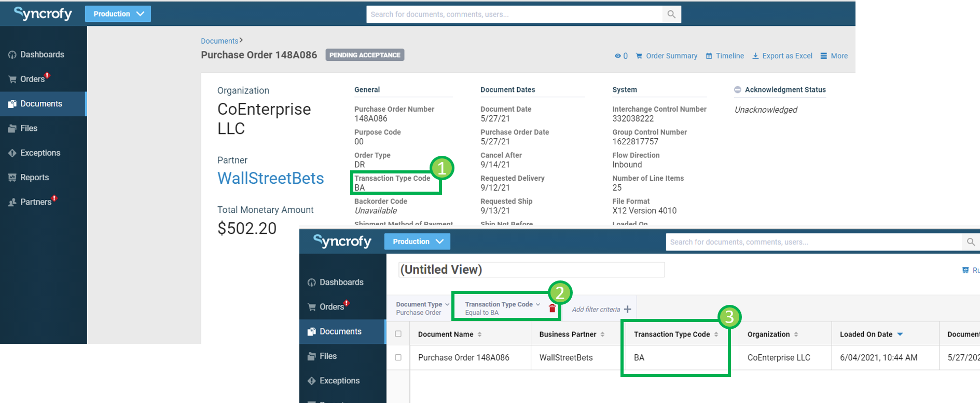The height and width of the screenshot is (403, 980).
Task: Click Export as Excel download icon
Action: click(755, 56)
